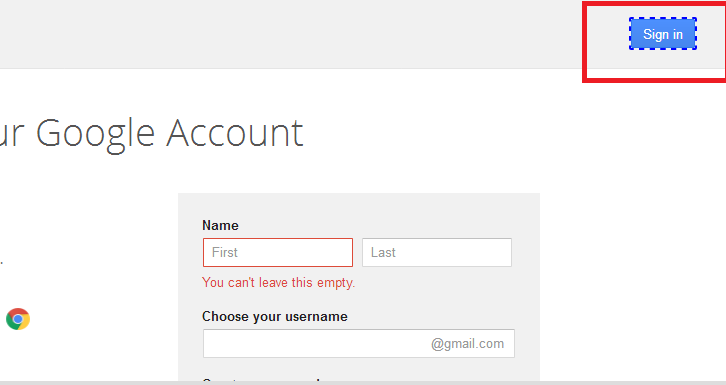
Task: Click the word "Account" in the heading
Action: (235, 133)
